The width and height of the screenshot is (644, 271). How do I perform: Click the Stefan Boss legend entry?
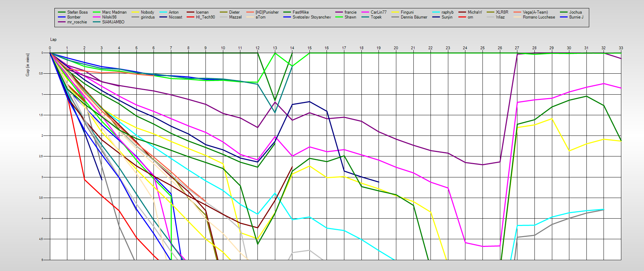(x=77, y=12)
